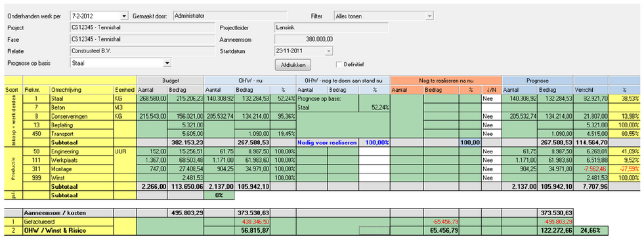The width and height of the screenshot is (644, 240).
Task: Click the Reknr. column header
Action: [x=36, y=90]
